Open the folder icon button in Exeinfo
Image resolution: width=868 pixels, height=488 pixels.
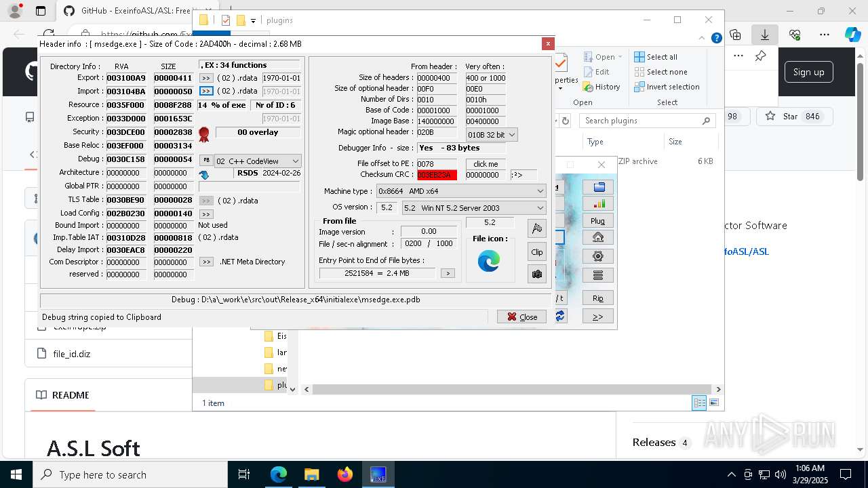[598, 187]
